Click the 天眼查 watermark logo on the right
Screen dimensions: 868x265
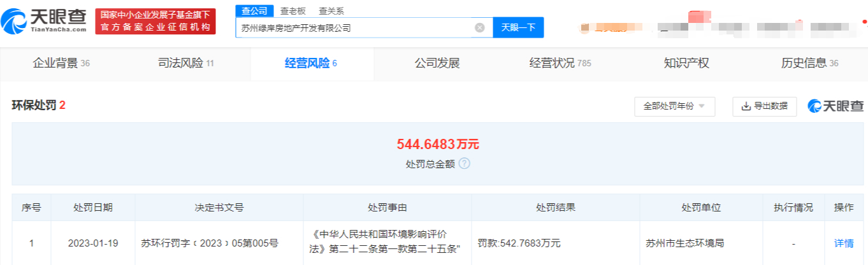(835, 106)
